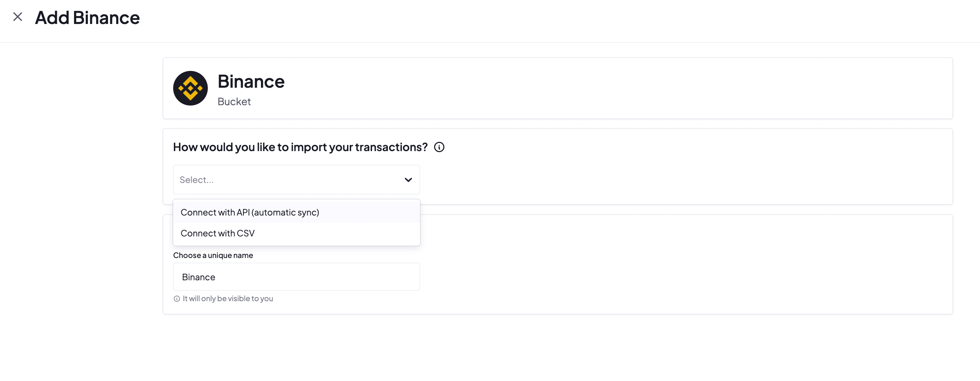Click the Add Binance heading
980x381 pixels.
pyautogui.click(x=87, y=17)
